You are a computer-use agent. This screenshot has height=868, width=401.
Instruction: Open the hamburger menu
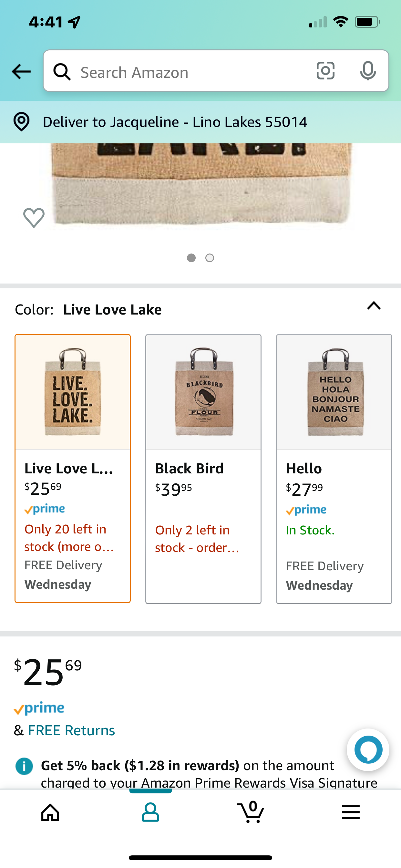pos(350,812)
